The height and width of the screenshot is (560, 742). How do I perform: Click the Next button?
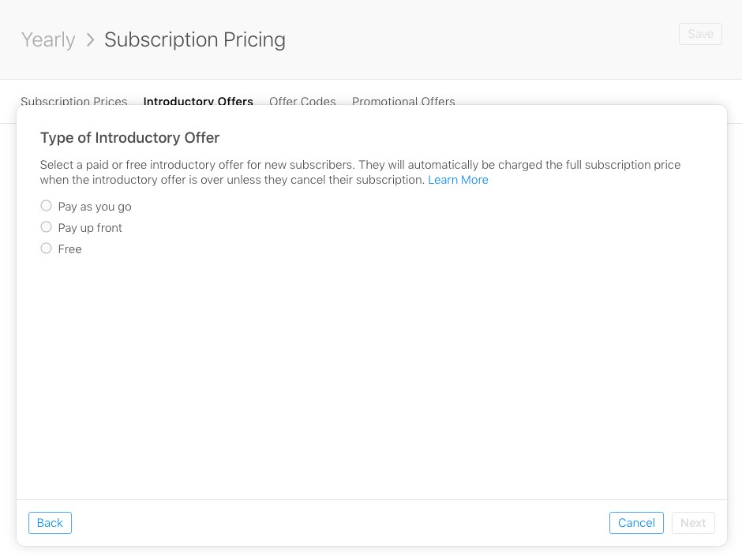click(693, 523)
